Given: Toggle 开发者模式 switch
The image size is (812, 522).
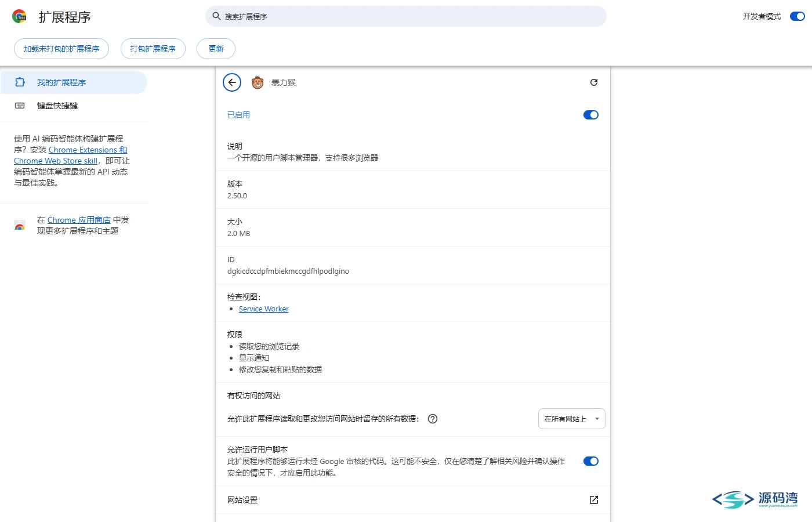Looking at the screenshot, I should click(797, 16).
